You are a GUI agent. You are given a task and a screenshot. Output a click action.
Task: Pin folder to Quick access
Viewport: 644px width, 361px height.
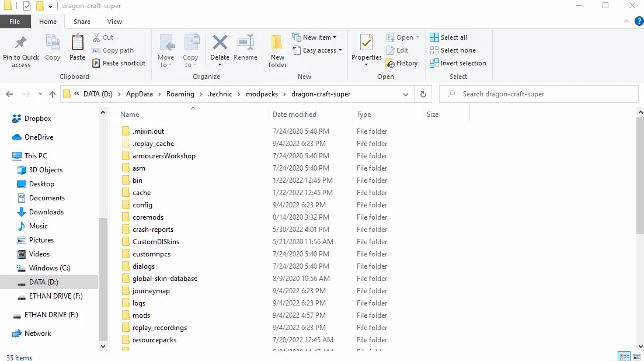click(x=21, y=51)
